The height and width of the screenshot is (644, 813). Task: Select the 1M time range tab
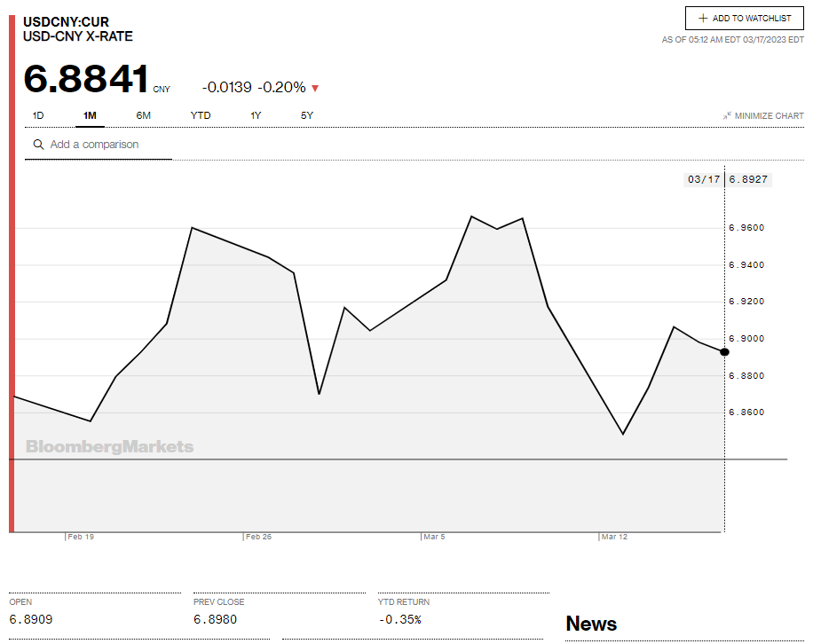pos(90,115)
